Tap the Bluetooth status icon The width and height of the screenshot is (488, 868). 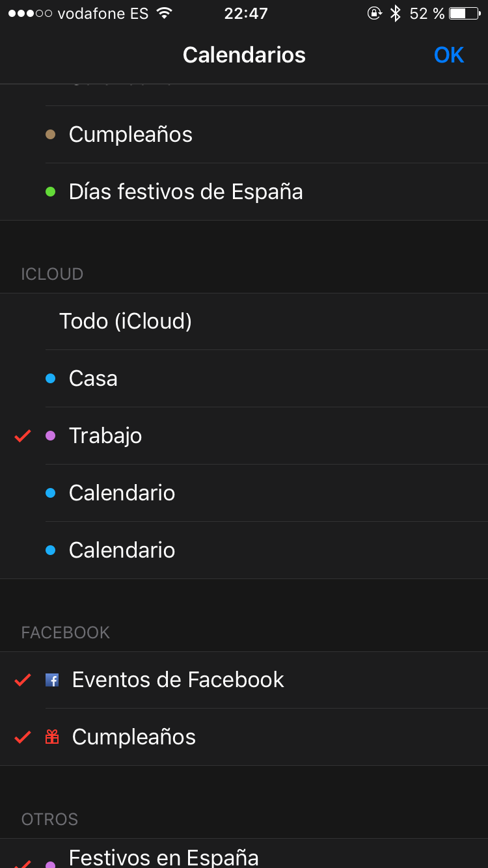pos(395,14)
